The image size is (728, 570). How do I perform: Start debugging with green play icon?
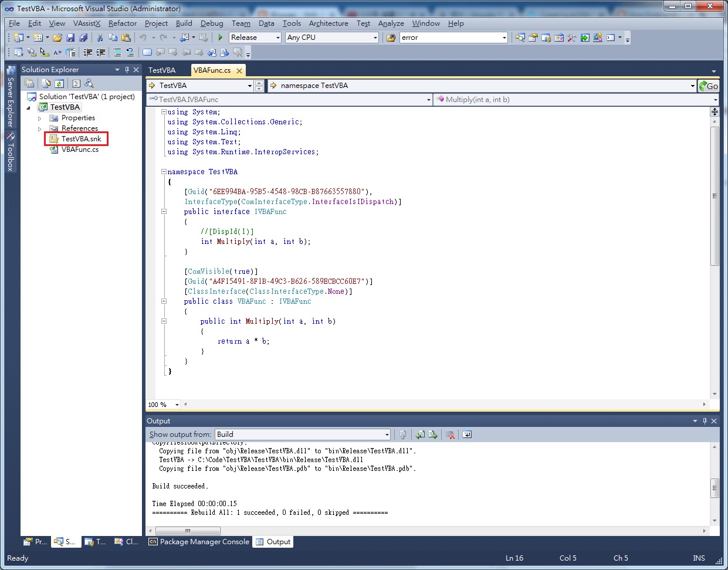pos(221,38)
